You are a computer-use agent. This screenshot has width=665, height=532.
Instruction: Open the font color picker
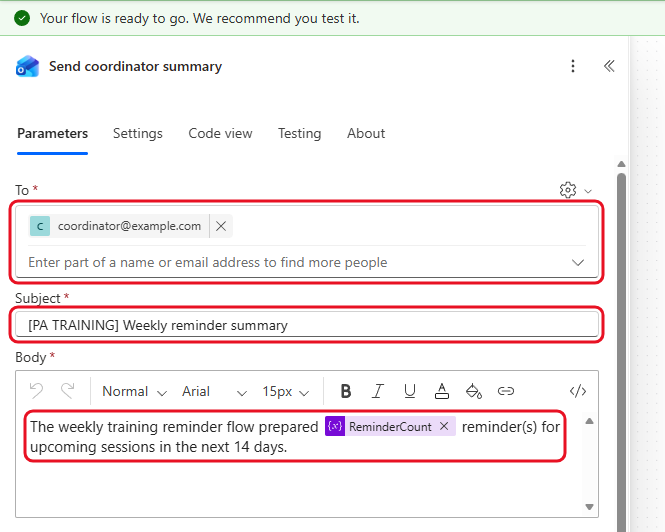[x=441, y=391]
